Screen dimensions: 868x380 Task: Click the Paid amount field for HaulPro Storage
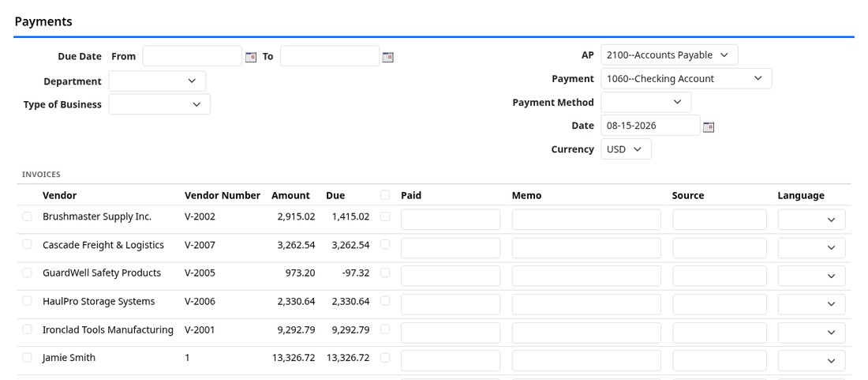click(451, 304)
